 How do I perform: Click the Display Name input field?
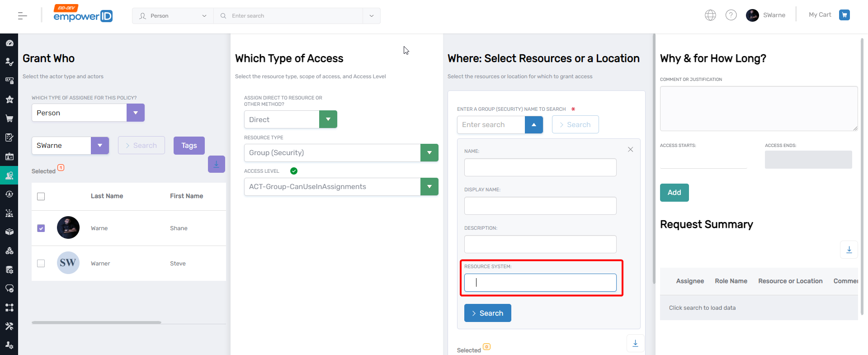pyautogui.click(x=540, y=206)
